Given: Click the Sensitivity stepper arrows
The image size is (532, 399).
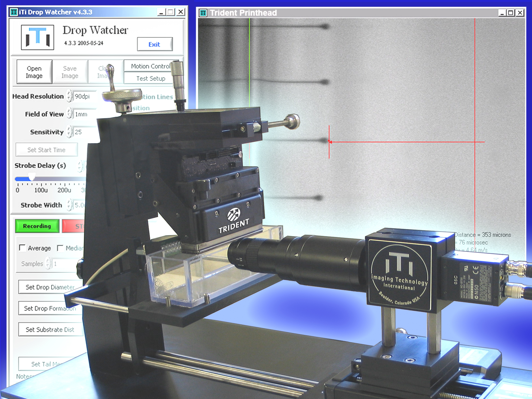Looking at the screenshot, I should pyautogui.click(x=69, y=132).
